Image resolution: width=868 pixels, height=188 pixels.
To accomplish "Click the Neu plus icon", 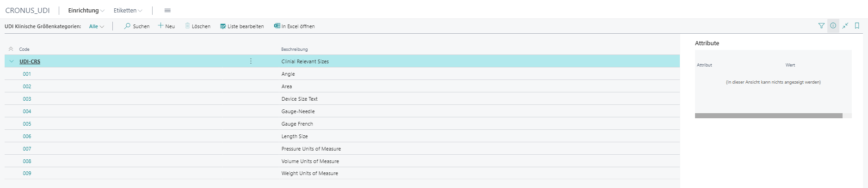I will tap(160, 26).
